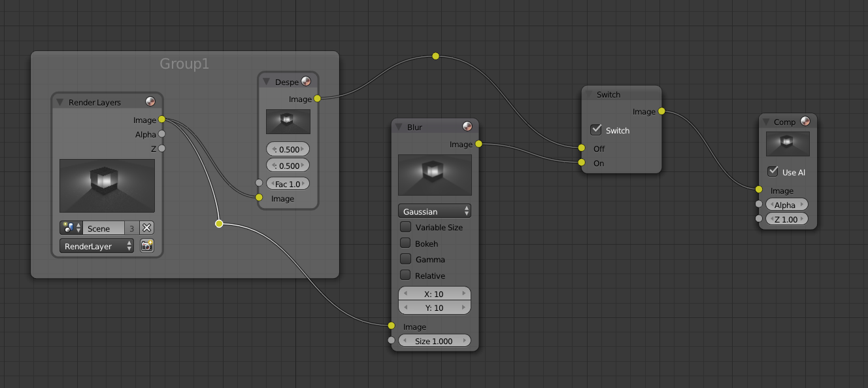This screenshot has height=388, width=868.
Task: Render the active scene using camera icon
Action: pos(147,246)
